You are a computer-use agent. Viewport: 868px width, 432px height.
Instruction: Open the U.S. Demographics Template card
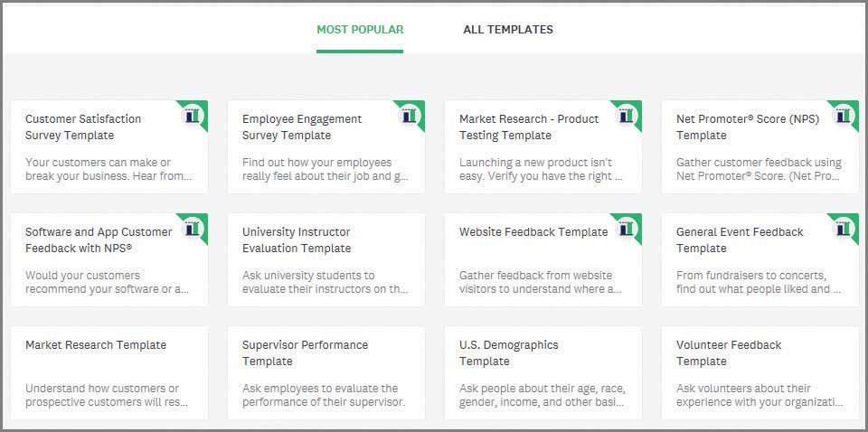(543, 373)
